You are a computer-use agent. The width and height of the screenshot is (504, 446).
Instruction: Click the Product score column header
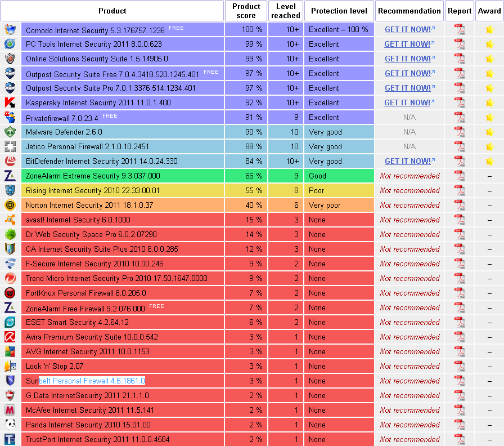246,11
